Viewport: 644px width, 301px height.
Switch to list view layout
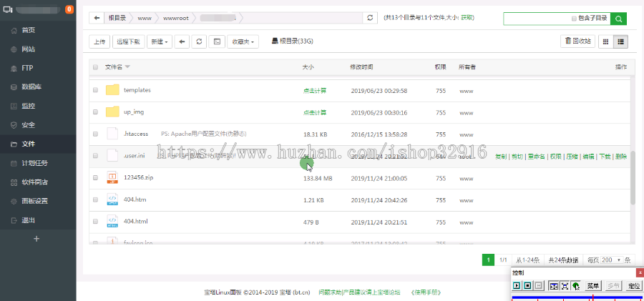(621, 41)
